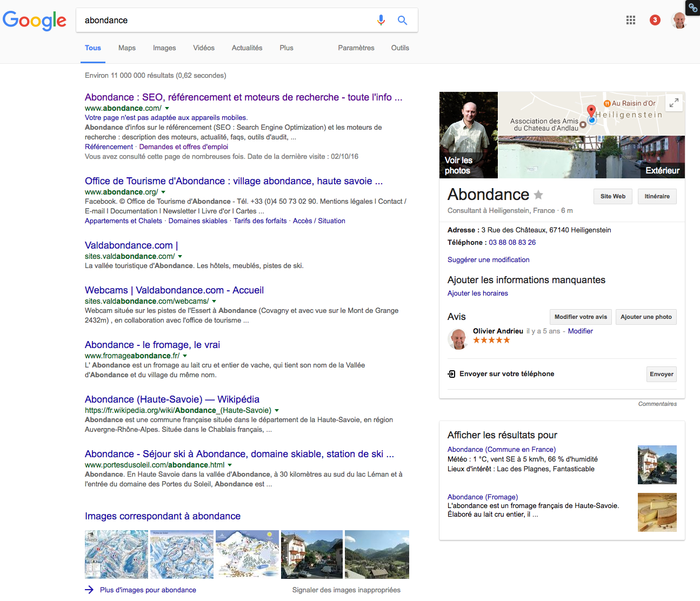Viewport: 700px width, 601px height.
Task: Open Abondance le fromage, le vrai result
Action: (152, 345)
